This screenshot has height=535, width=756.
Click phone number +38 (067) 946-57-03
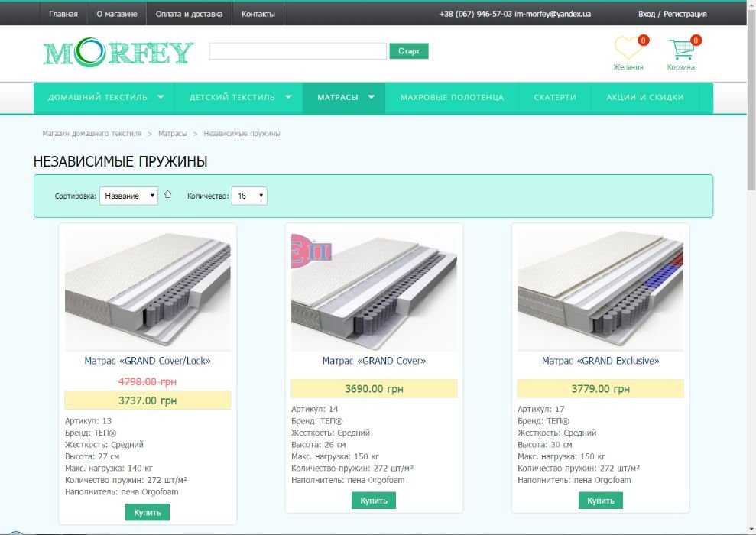(475, 14)
